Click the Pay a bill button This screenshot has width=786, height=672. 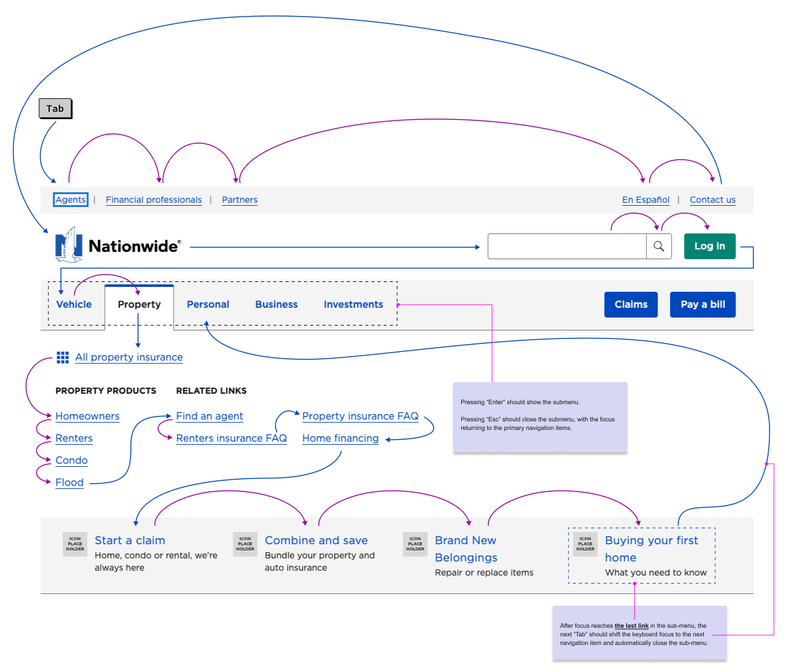pos(703,305)
